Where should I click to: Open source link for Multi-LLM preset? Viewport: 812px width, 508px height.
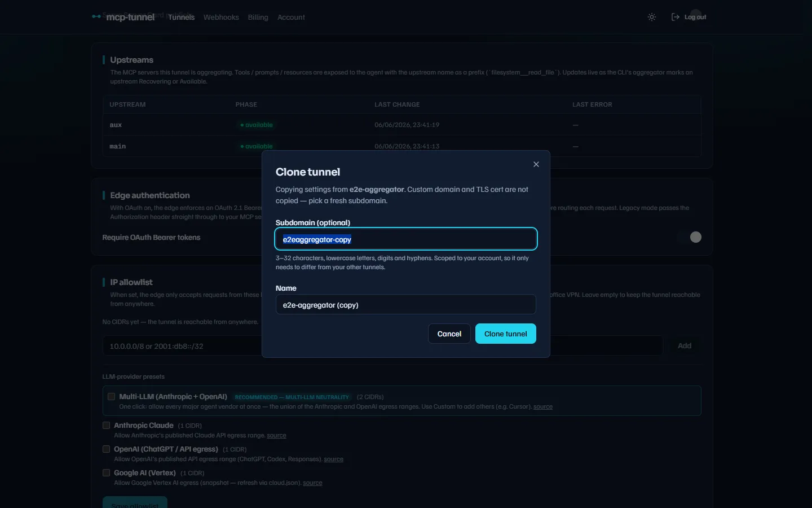coord(543,406)
